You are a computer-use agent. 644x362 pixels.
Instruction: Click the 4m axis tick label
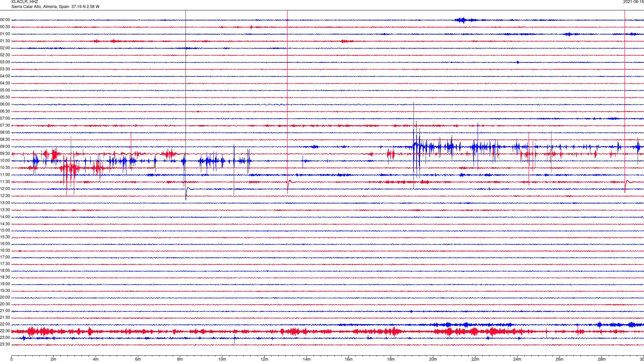[x=96, y=359]
